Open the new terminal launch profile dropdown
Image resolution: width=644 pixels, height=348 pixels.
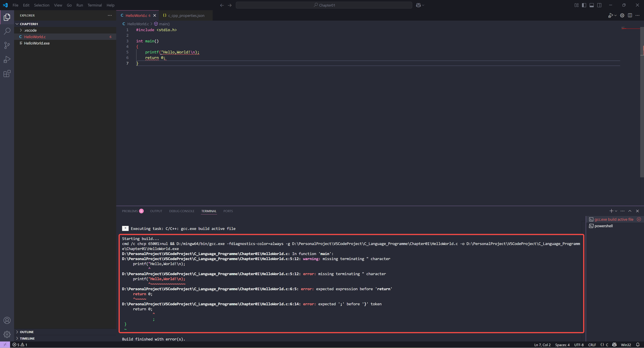[x=616, y=211]
